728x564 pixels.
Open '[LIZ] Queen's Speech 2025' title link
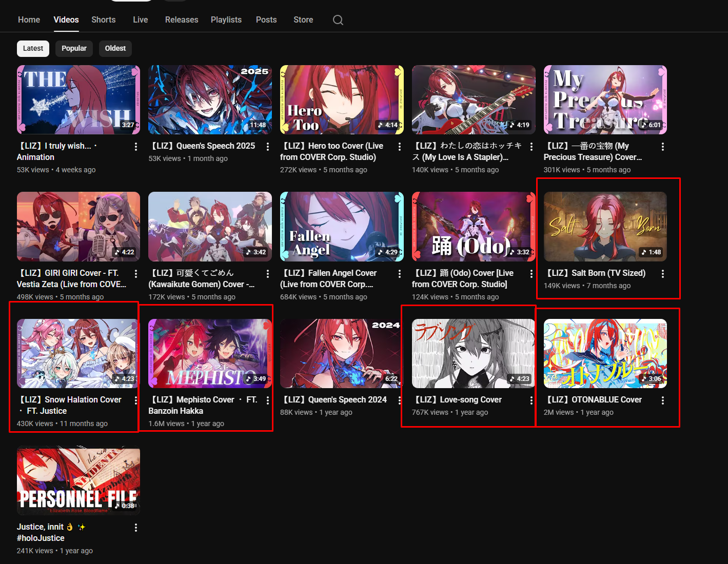(x=202, y=146)
